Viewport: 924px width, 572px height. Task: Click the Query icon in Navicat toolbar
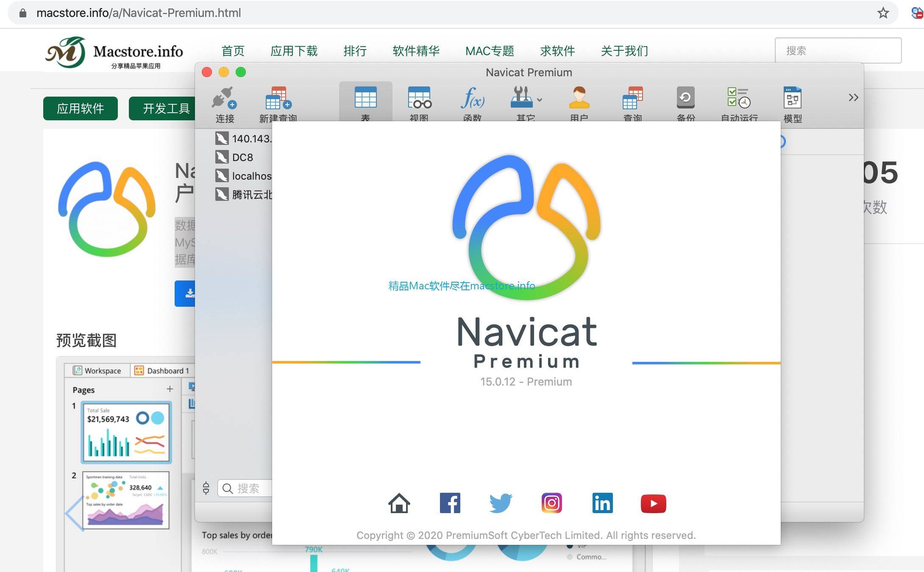coord(632,98)
